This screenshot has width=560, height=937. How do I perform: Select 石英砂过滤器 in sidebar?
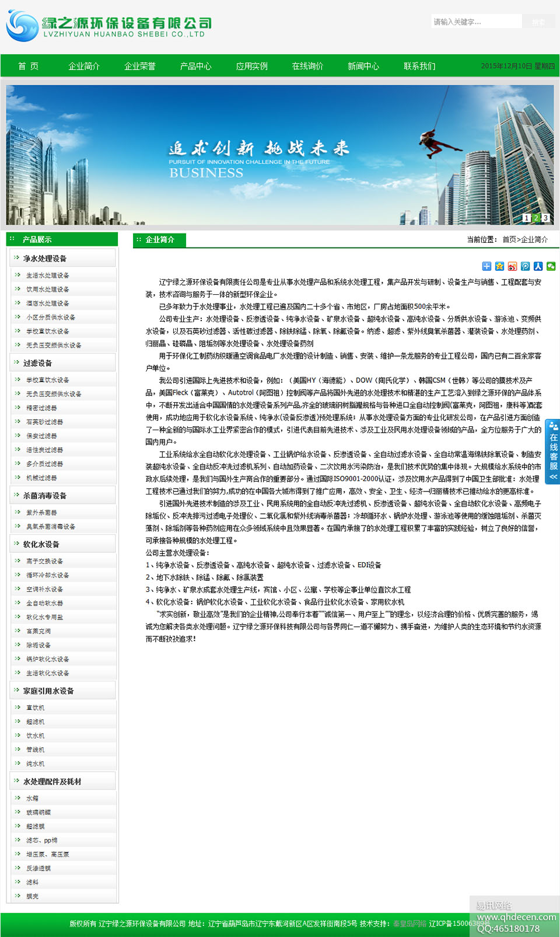[44, 422]
